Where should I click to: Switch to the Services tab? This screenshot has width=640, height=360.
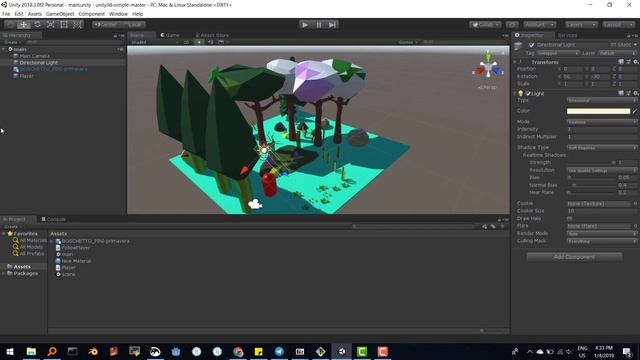point(567,35)
